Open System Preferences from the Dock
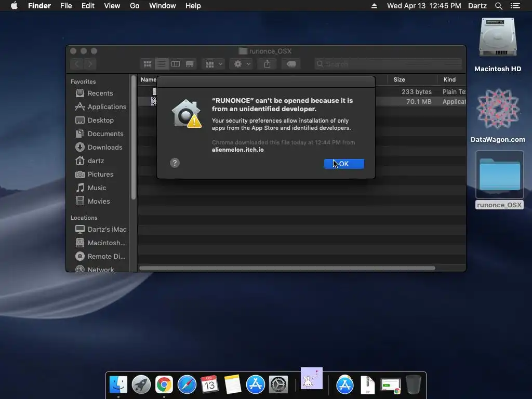Viewport: 532px width, 399px height. tap(278, 385)
